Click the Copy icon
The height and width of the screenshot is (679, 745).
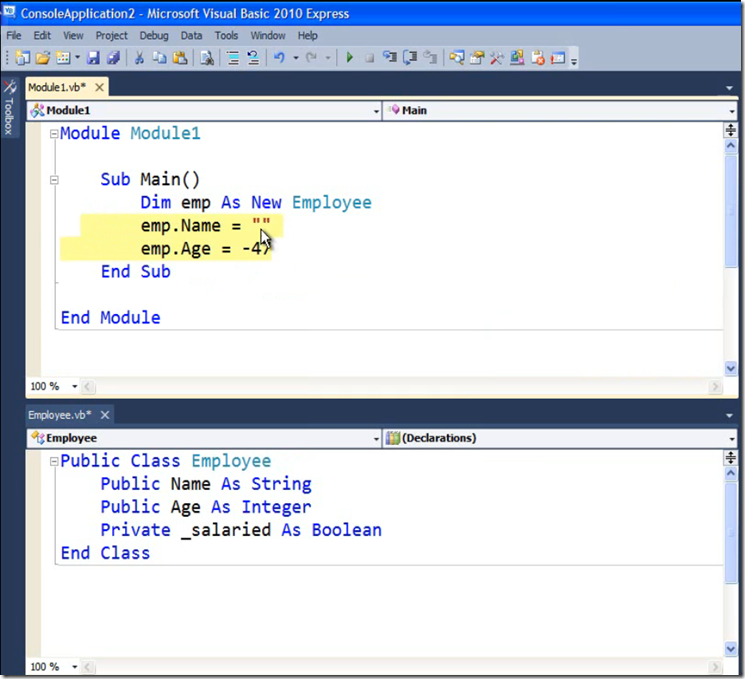point(160,58)
